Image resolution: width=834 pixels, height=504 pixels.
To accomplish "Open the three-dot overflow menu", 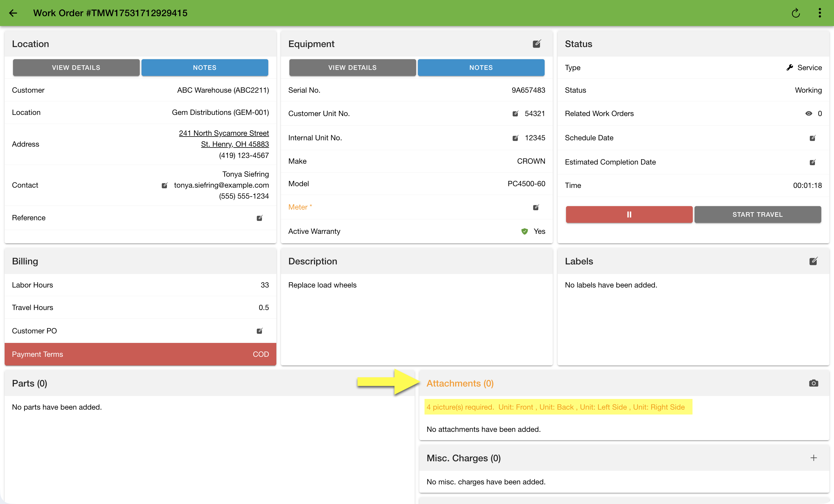I will coord(820,13).
